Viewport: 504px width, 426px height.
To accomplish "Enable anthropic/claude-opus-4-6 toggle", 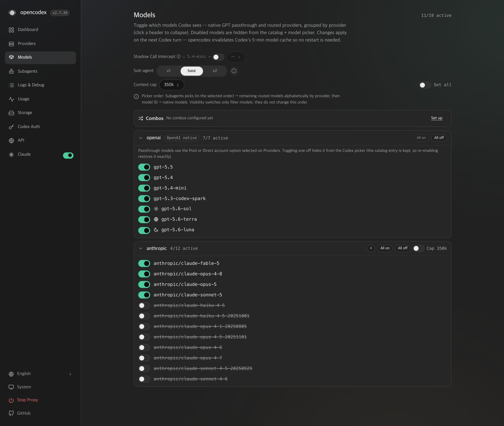I will 144,348.
